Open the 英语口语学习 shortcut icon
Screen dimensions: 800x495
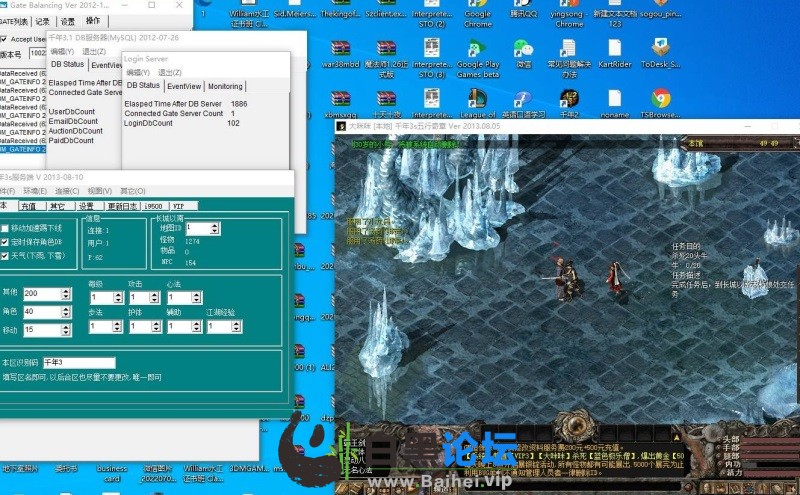523,104
